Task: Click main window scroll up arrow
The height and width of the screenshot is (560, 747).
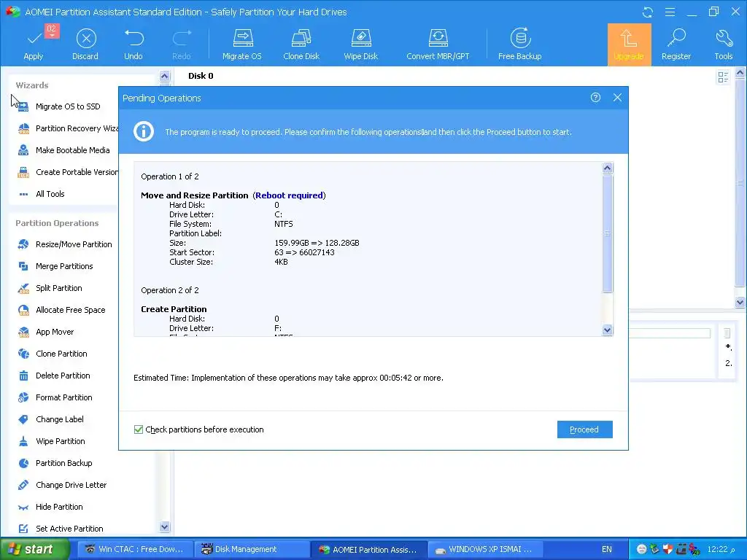Action: click(x=740, y=73)
